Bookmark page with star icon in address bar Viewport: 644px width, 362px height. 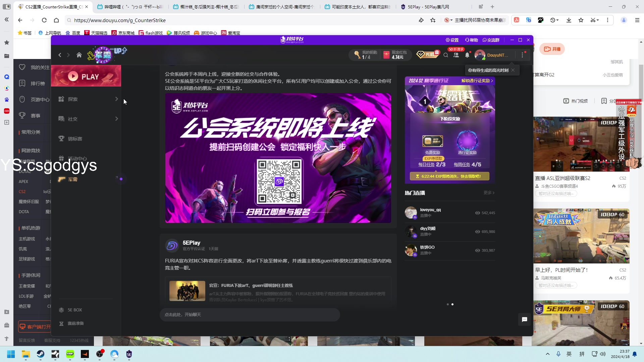(433, 20)
